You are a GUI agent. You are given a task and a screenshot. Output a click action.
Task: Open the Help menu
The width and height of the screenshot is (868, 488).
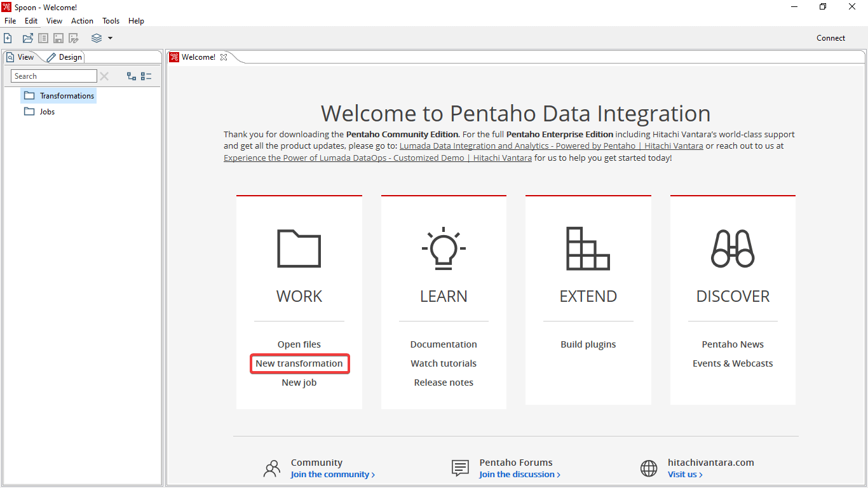coord(136,21)
